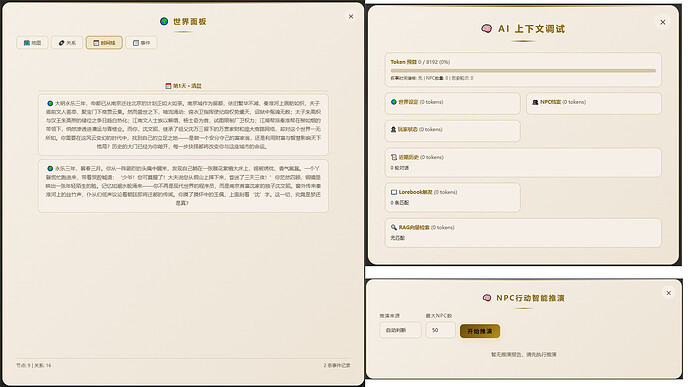Viewport: 690px width, 387px height.
Task: Click the RAG向量检索 (0 tokens) label
Action: (x=426, y=227)
